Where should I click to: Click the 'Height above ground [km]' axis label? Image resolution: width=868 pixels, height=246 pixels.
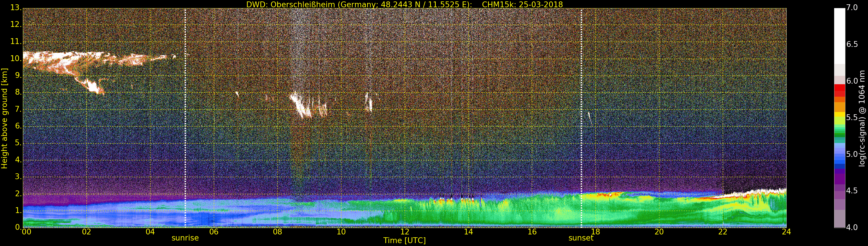tap(4, 118)
